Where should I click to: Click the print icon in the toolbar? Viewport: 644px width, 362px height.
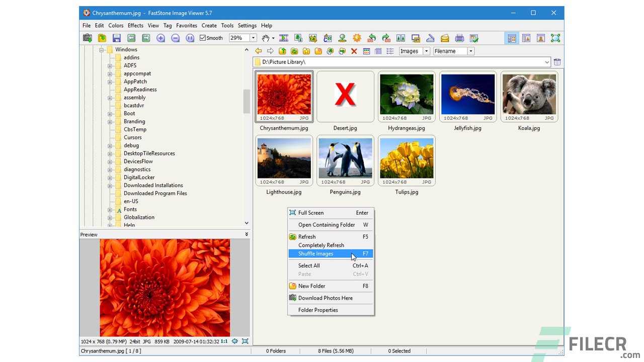(459, 38)
